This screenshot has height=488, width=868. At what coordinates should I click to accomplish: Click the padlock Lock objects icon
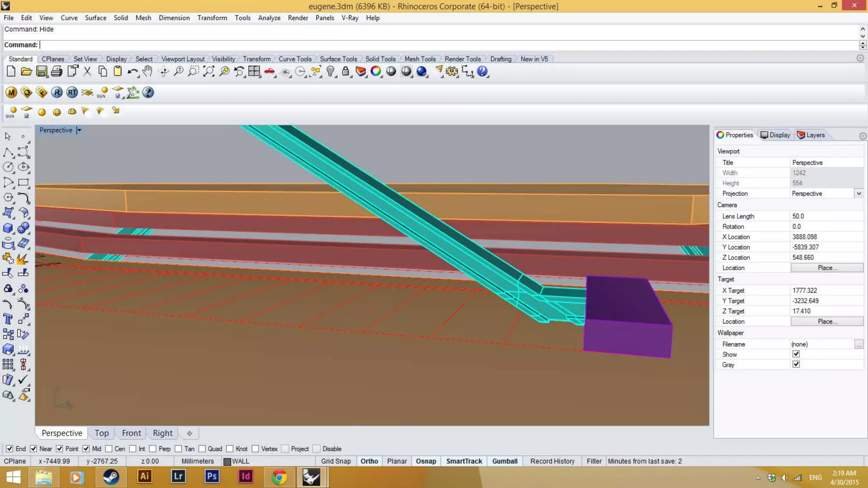[x=346, y=72]
